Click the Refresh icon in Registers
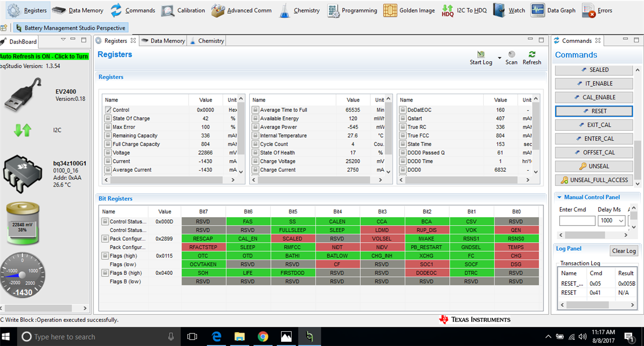This screenshot has width=644, height=346. coord(532,54)
